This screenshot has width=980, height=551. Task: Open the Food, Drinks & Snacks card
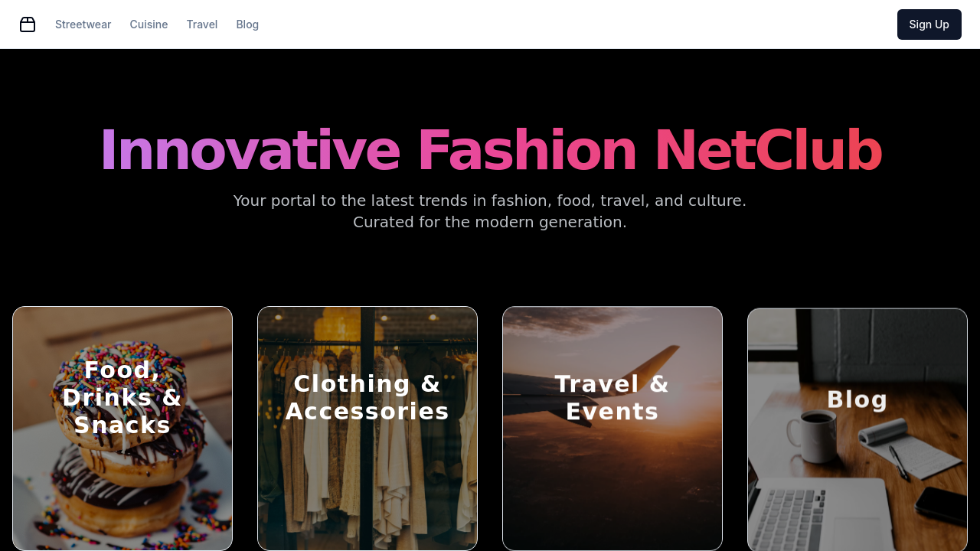coord(122,429)
